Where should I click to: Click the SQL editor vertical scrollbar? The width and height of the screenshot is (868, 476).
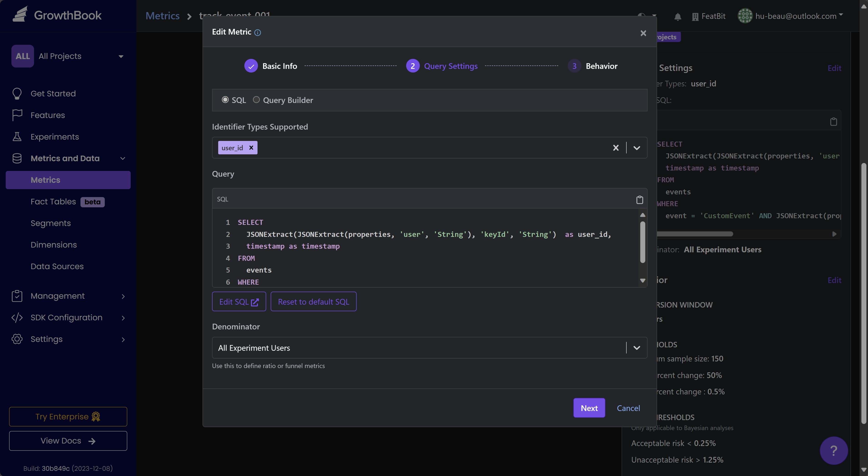click(x=643, y=243)
